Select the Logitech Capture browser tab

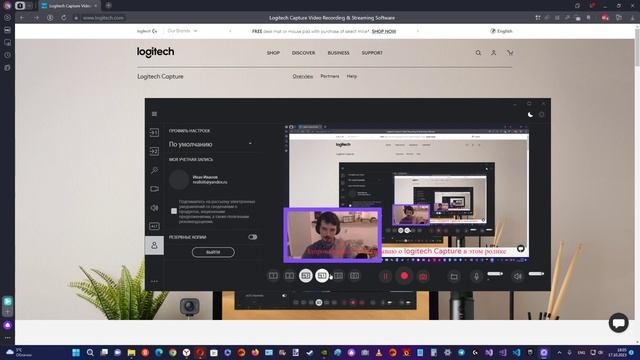(69, 6)
